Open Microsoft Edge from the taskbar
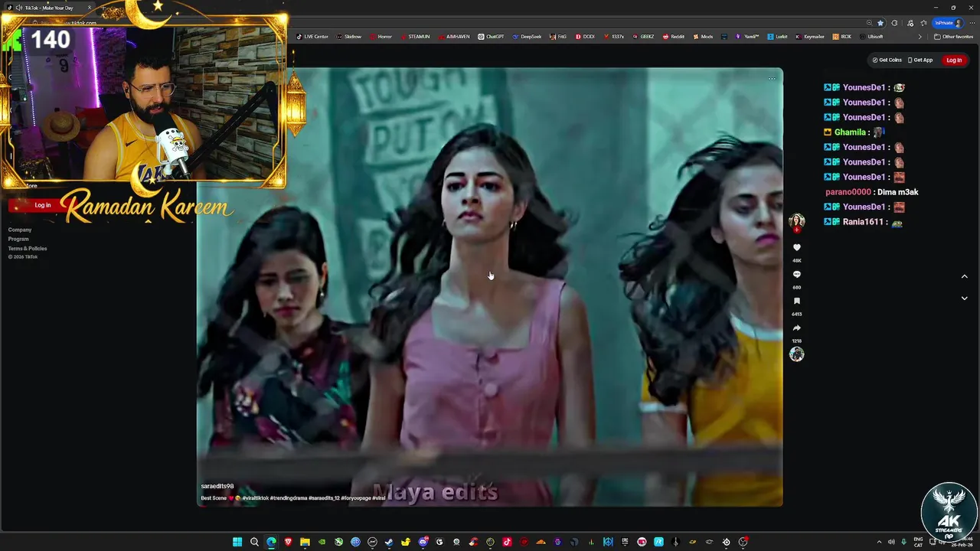The width and height of the screenshot is (980, 551). 271,542
